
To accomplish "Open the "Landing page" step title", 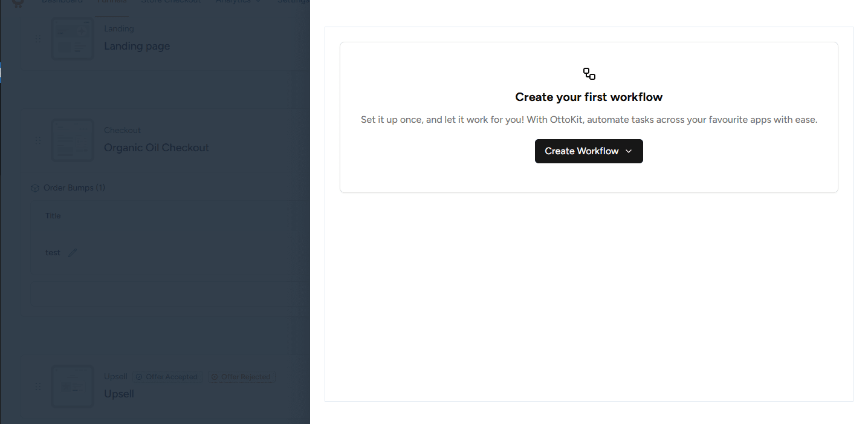I will (137, 46).
